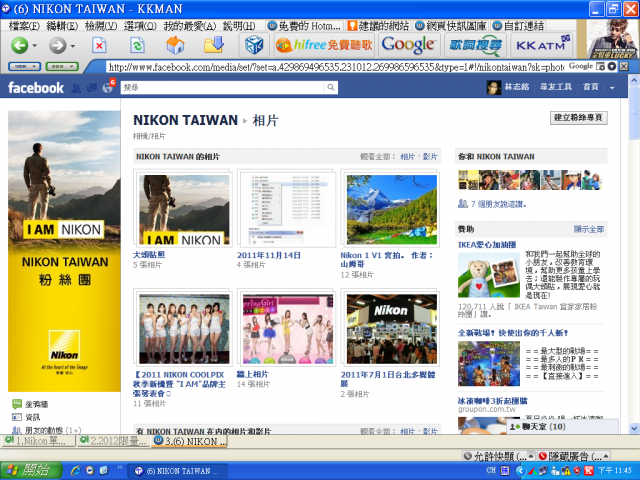Open the 2011年11月14日 album link

[269, 255]
